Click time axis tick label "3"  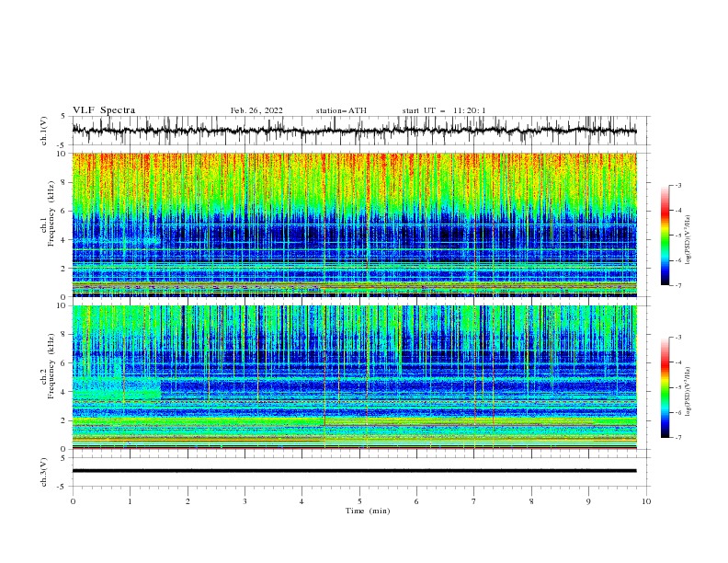[x=245, y=501]
